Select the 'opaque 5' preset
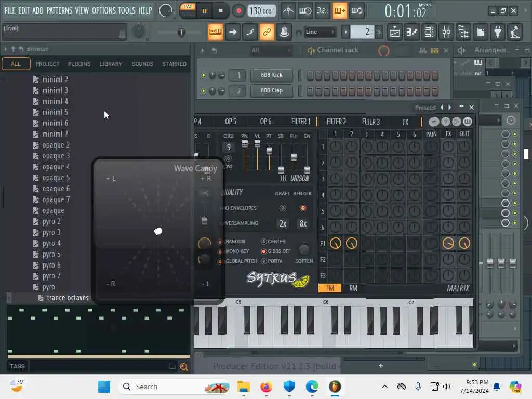532x399 pixels. click(56, 178)
